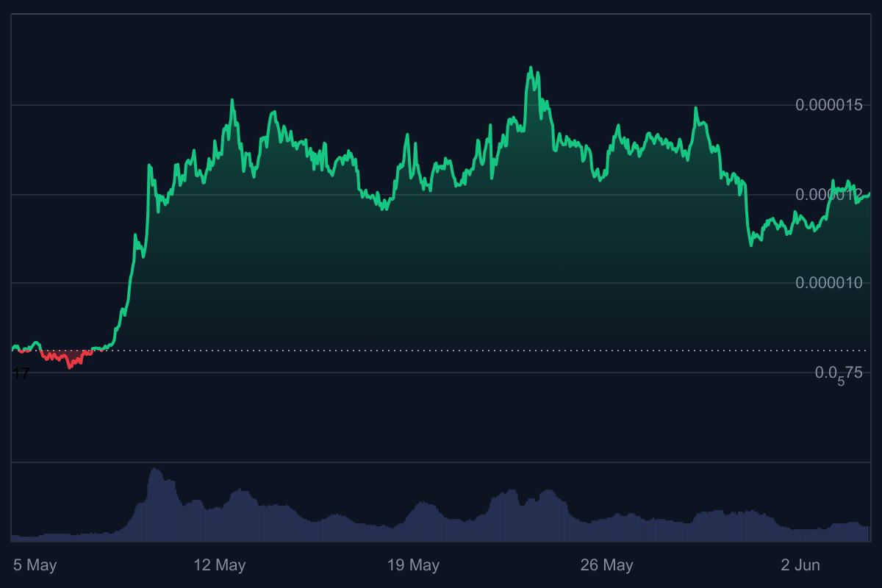Click the 0.000015 price axis label

click(829, 105)
